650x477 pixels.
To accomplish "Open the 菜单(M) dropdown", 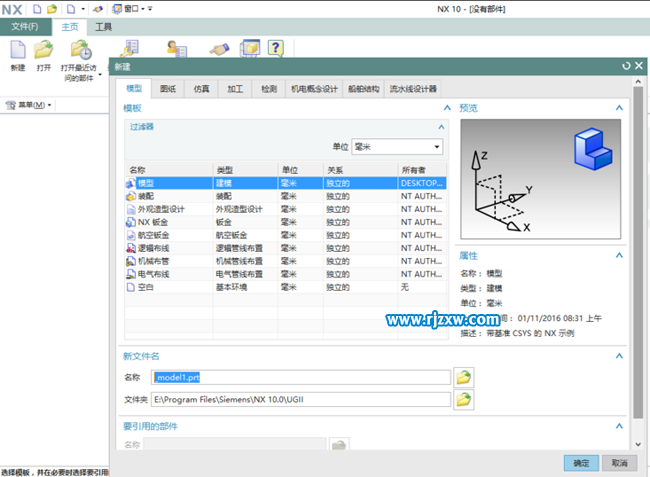I will 29,105.
